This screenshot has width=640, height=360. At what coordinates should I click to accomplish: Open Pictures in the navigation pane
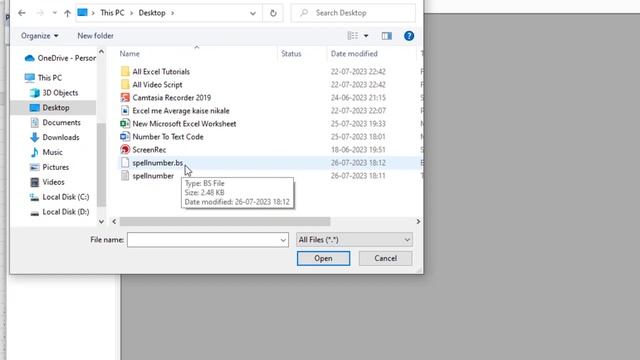[49, 167]
